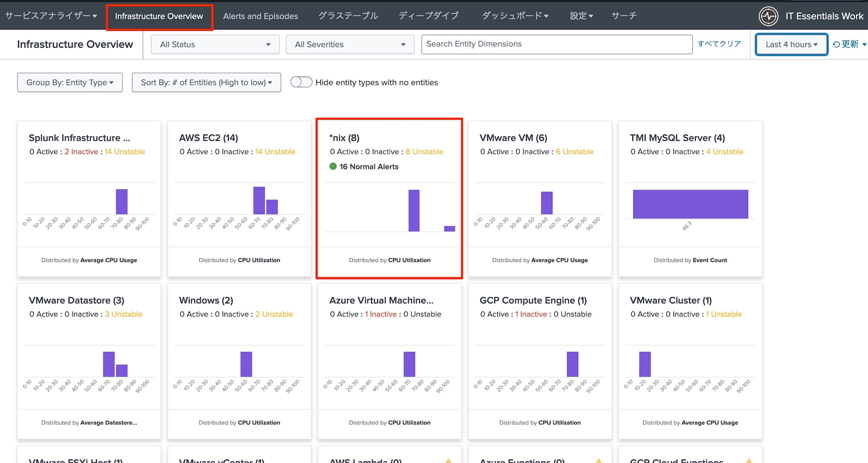Open the caret menu beside 更新
The height and width of the screenshot is (463, 868).
(x=864, y=44)
